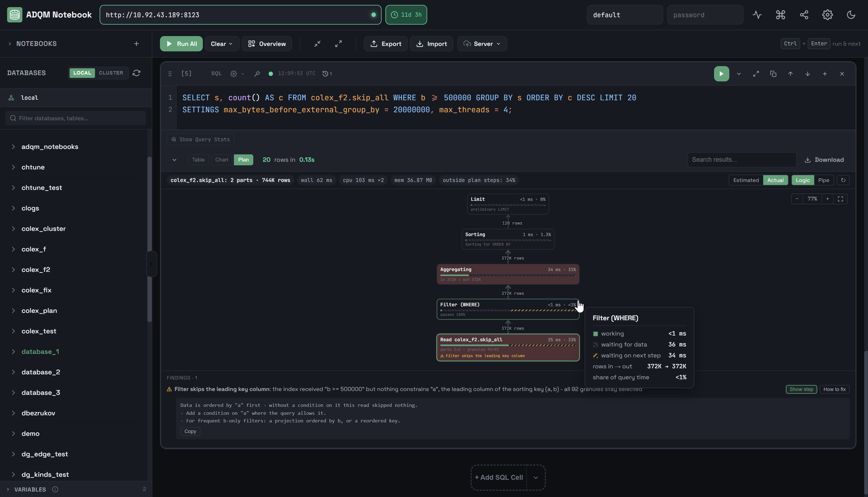Select Actual plan mode
Screen dimensions: 868x497
775,180
